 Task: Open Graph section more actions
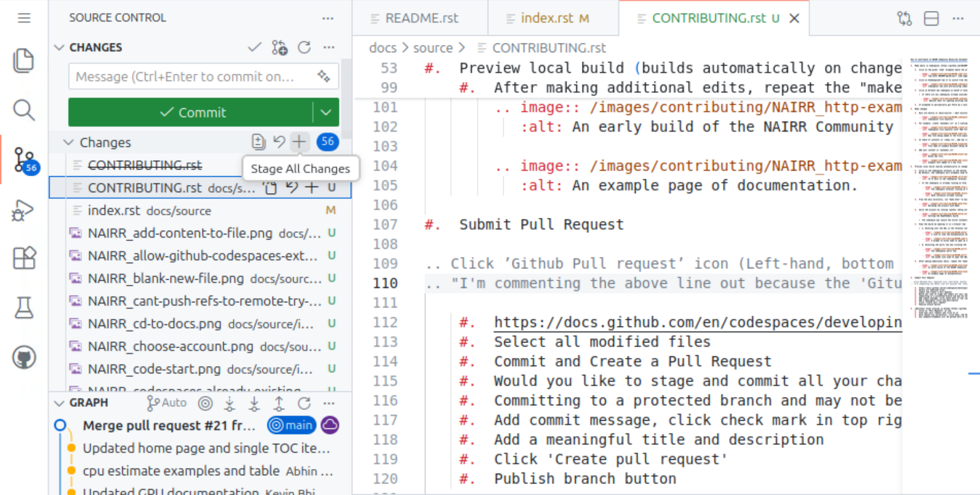point(329,403)
